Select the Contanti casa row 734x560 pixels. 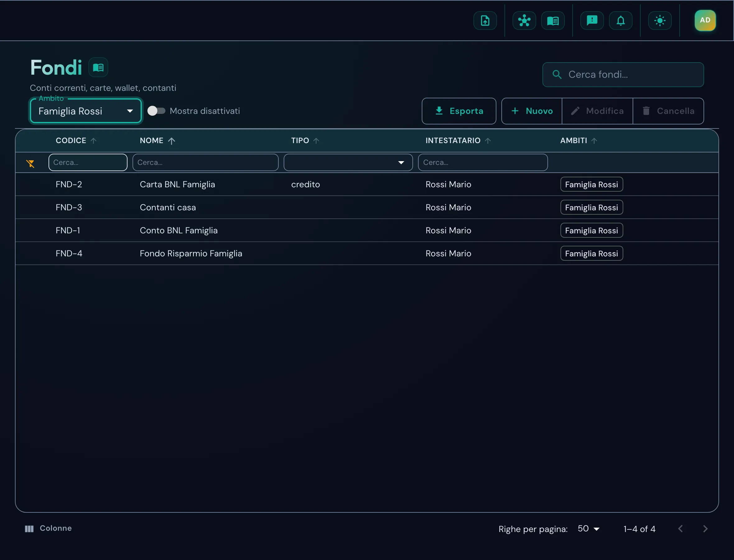pos(367,207)
